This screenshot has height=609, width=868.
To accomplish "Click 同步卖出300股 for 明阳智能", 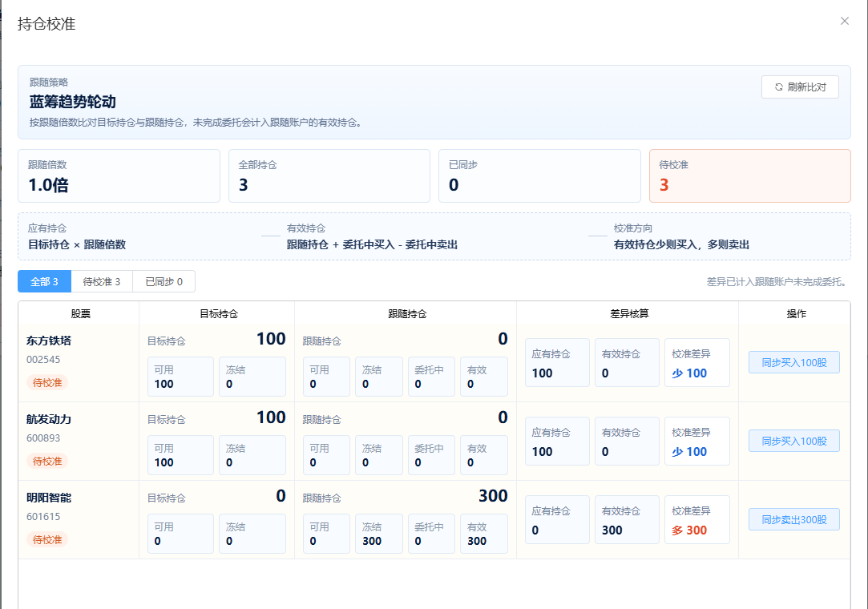I will (x=793, y=520).
